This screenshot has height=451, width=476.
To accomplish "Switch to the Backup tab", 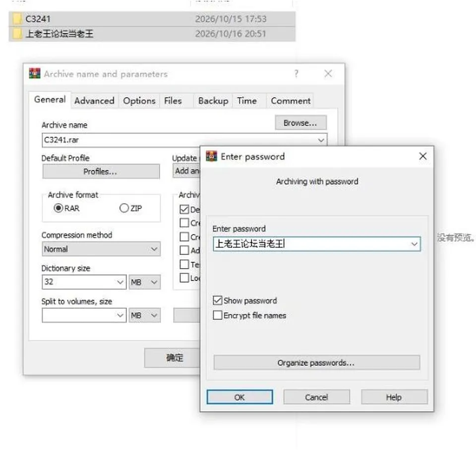I will (x=213, y=101).
